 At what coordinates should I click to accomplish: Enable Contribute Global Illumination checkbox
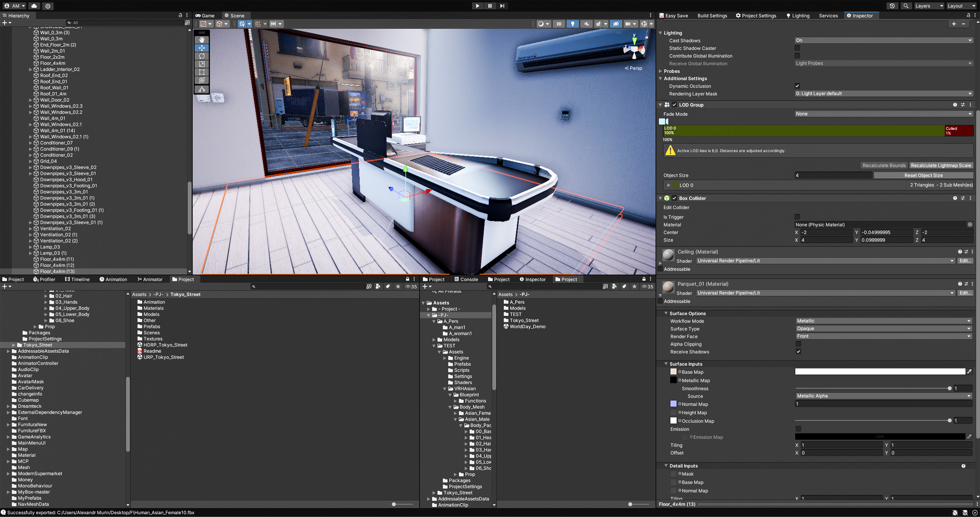point(797,56)
